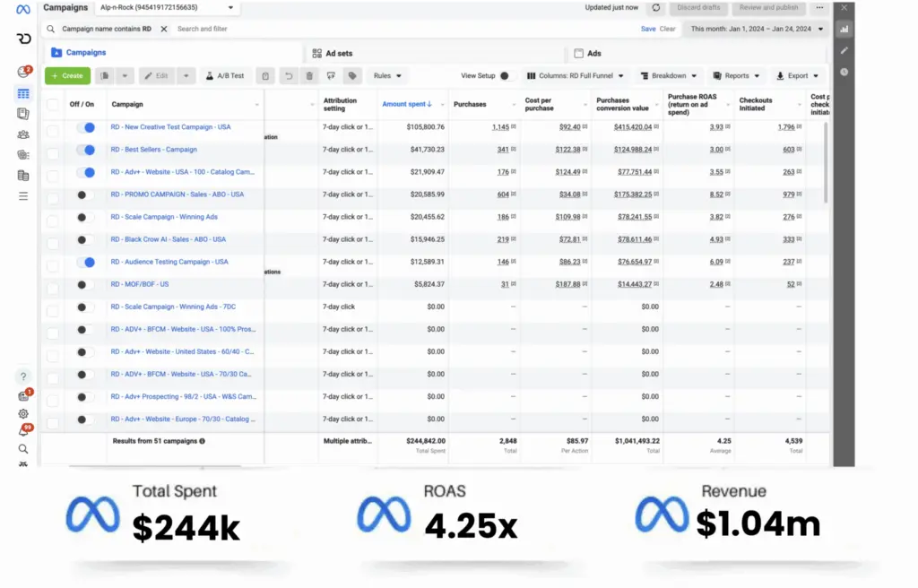Open the sidebar search magnifier icon
918x588 pixels.
(22, 449)
